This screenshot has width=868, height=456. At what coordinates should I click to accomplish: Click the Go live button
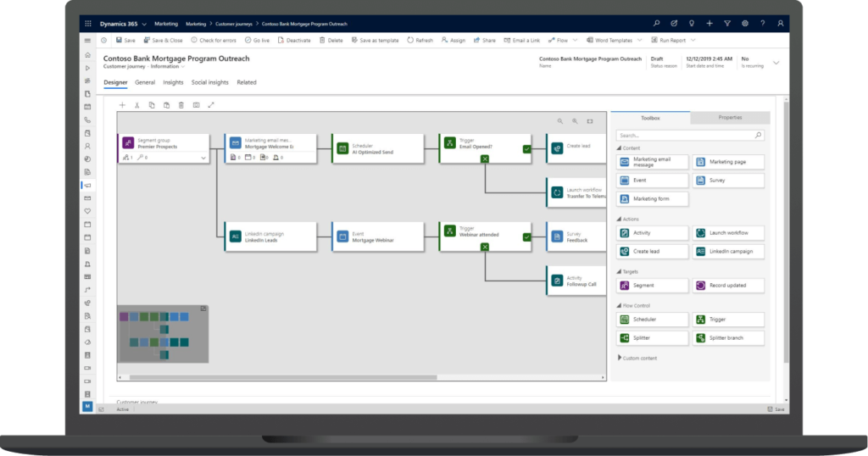(257, 41)
